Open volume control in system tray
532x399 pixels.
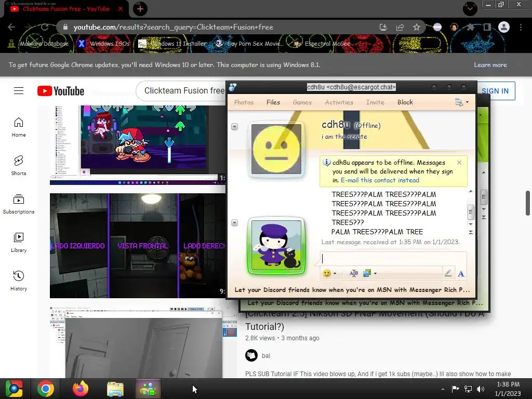coord(481,389)
